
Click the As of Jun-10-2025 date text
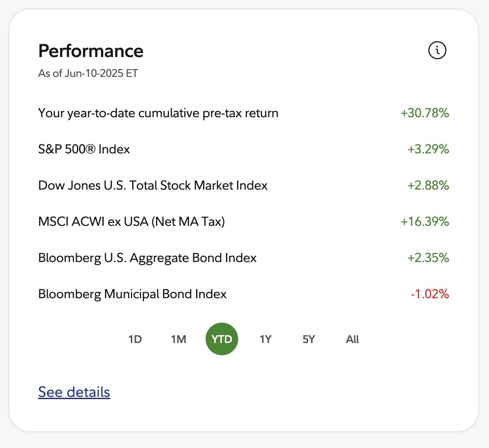pyautogui.click(x=88, y=73)
